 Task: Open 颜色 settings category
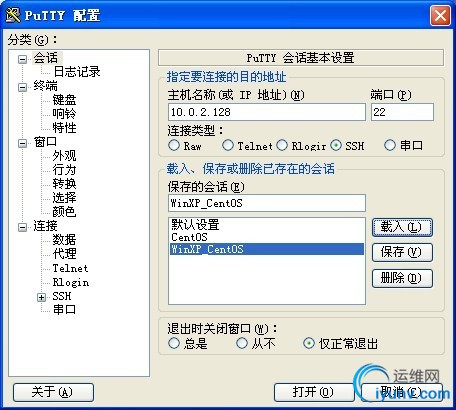point(64,212)
